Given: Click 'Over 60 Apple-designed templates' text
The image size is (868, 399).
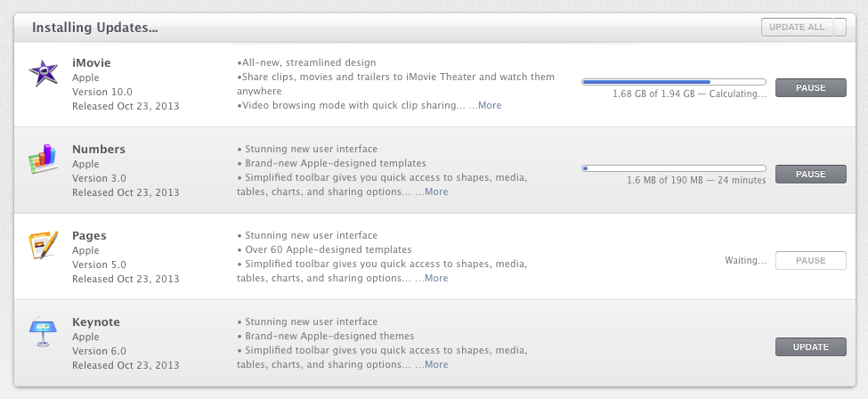Looking at the screenshot, I should click(x=329, y=250).
